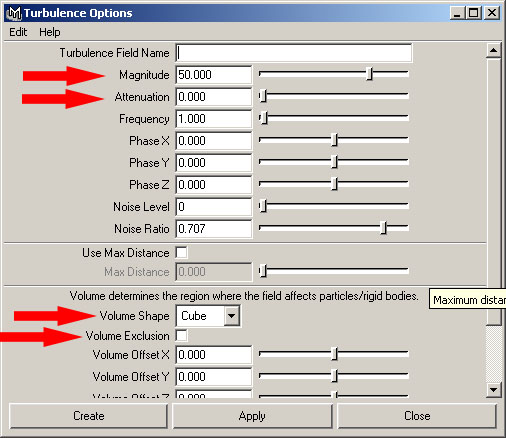Image resolution: width=506 pixels, height=438 pixels.
Task: Click the Volume Offset Y value field
Action: [x=214, y=377]
